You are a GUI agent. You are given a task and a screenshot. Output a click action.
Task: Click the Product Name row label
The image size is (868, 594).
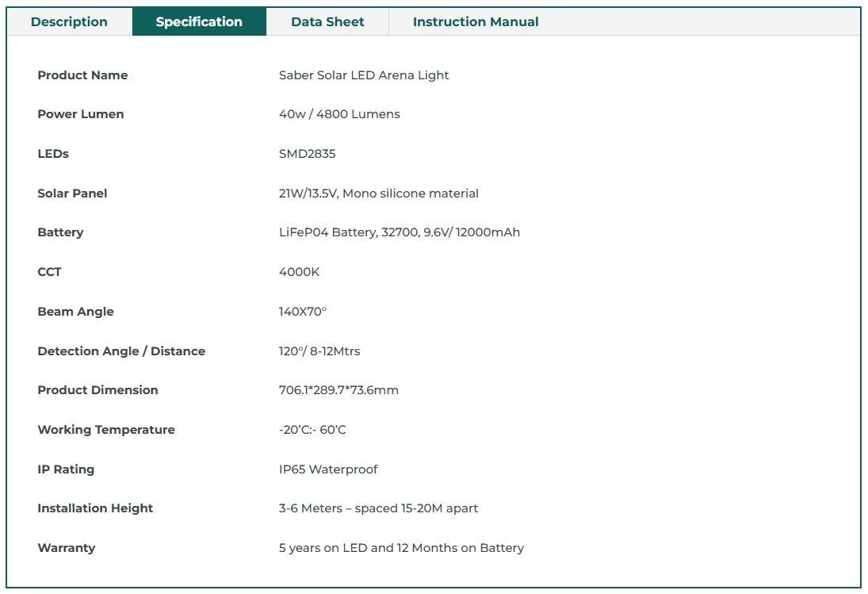tap(82, 75)
